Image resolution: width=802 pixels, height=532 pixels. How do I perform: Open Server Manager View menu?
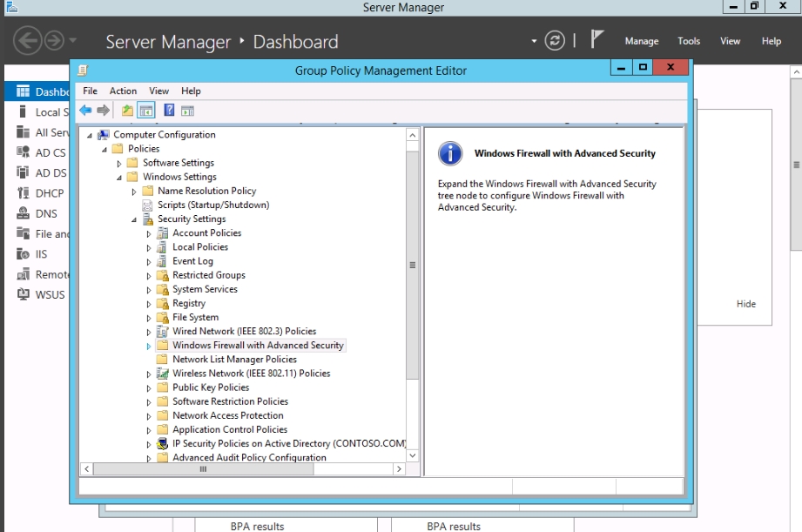pyautogui.click(x=730, y=41)
